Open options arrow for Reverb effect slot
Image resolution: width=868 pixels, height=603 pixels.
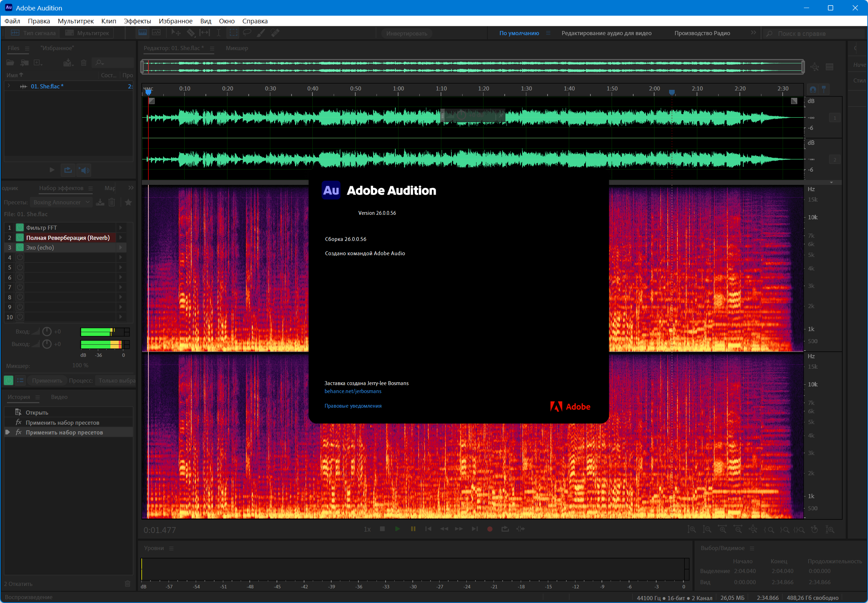coord(121,238)
